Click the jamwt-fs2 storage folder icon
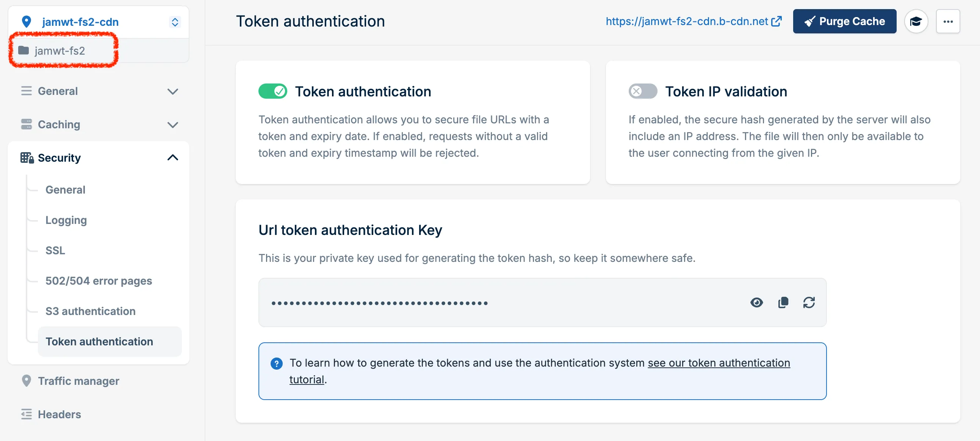This screenshot has width=980, height=441. click(23, 50)
